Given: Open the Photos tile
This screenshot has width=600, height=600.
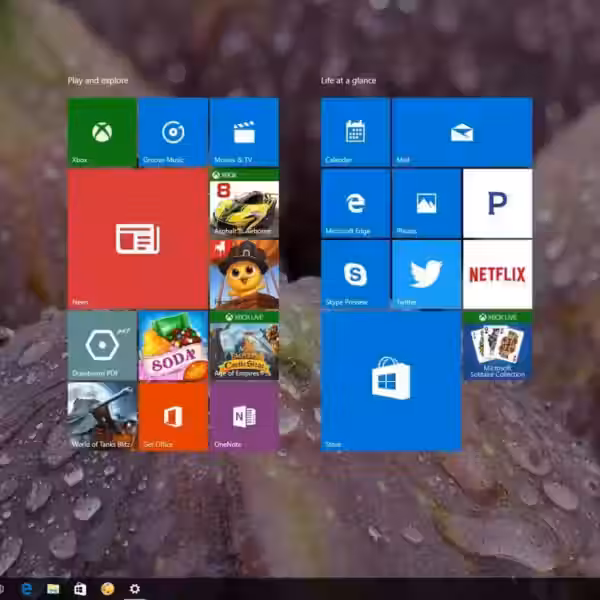Looking at the screenshot, I should coord(426,203).
